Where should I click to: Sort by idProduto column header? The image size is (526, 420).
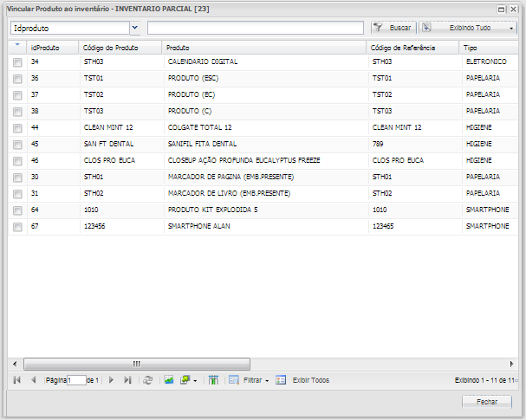pyautogui.click(x=53, y=48)
